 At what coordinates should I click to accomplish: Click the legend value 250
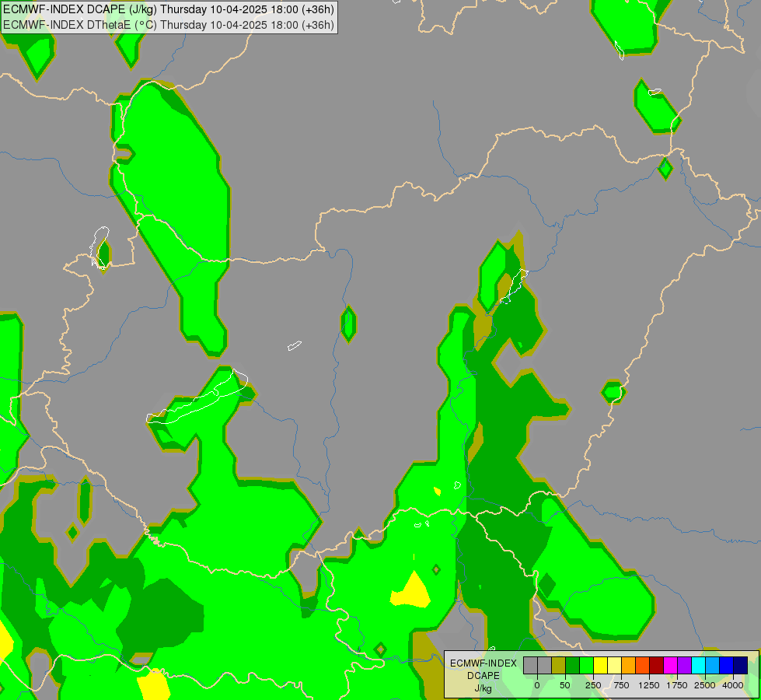(593, 685)
